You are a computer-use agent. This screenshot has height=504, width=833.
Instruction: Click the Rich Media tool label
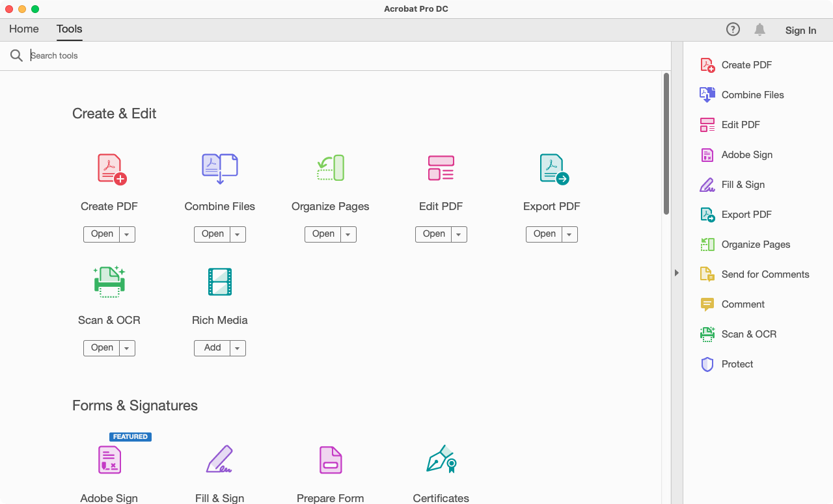pyautogui.click(x=220, y=320)
